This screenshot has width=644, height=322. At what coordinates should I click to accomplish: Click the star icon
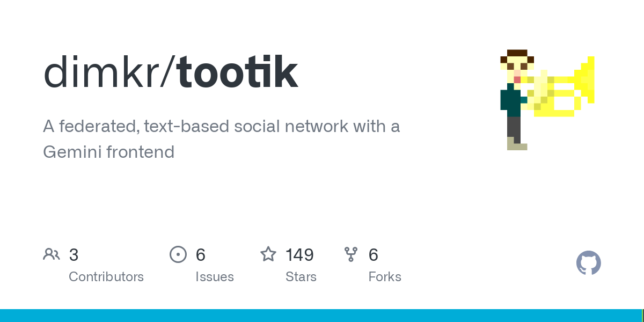click(268, 254)
